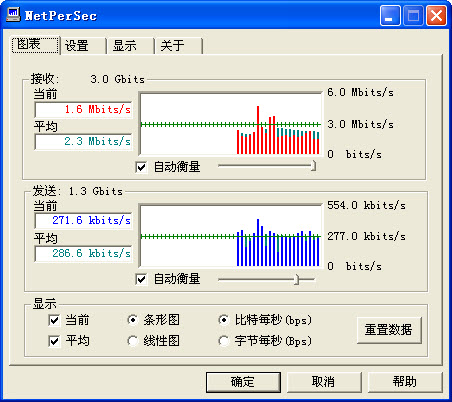Select the 图表 tab
Screen dimensions: 452x402
tap(35, 44)
